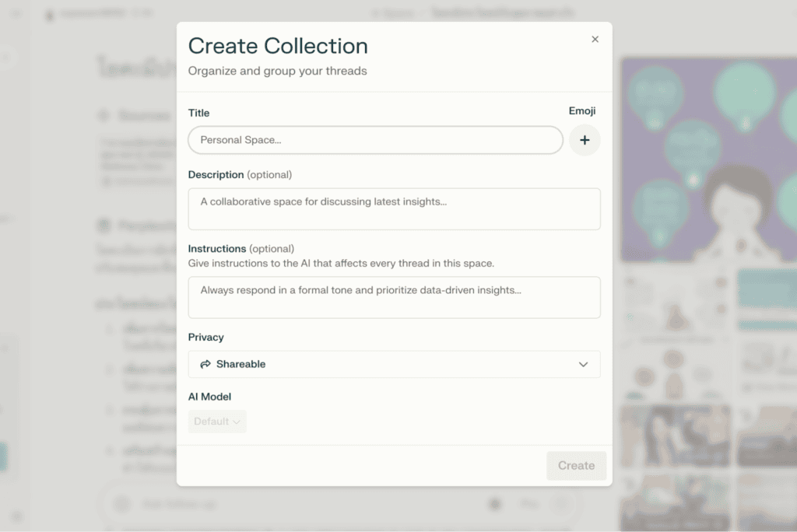
Task: Switch to the Answer tab
Action: pos(392,12)
